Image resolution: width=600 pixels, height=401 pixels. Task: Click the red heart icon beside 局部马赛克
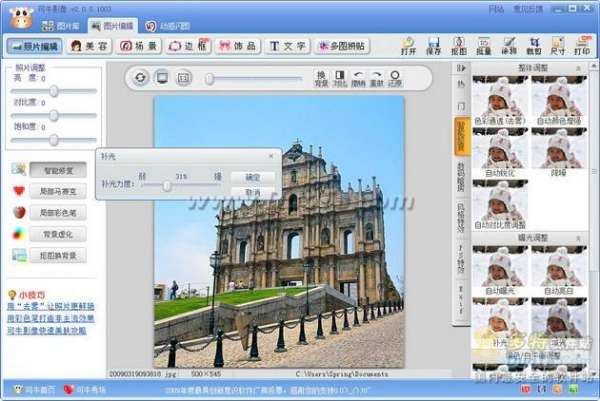pyautogui.click(x=19, y=190)
